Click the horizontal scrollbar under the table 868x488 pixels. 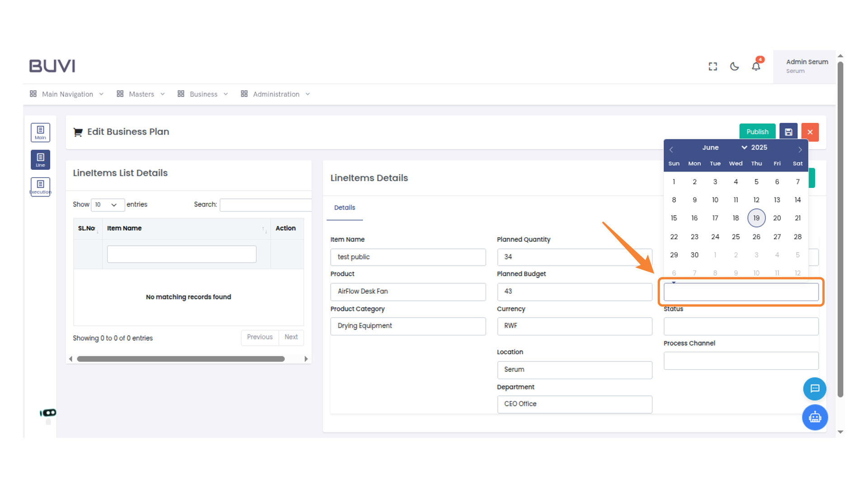coord(180,358)
